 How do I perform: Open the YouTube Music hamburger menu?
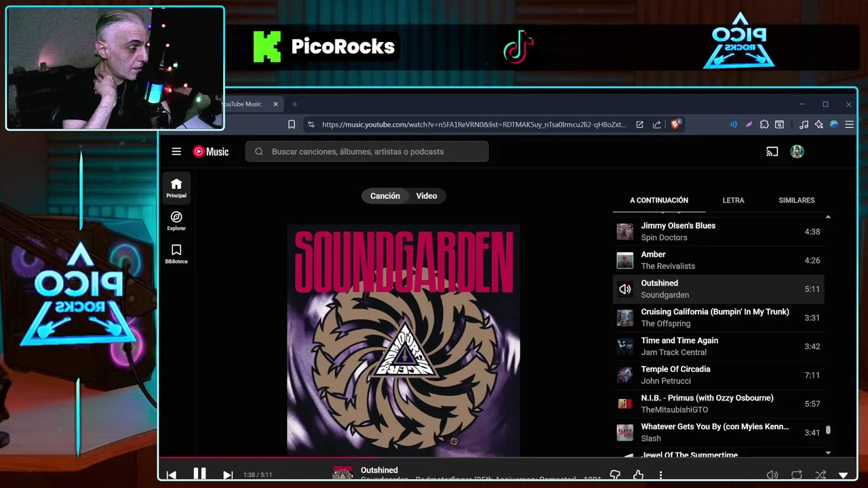coord(176,152)
